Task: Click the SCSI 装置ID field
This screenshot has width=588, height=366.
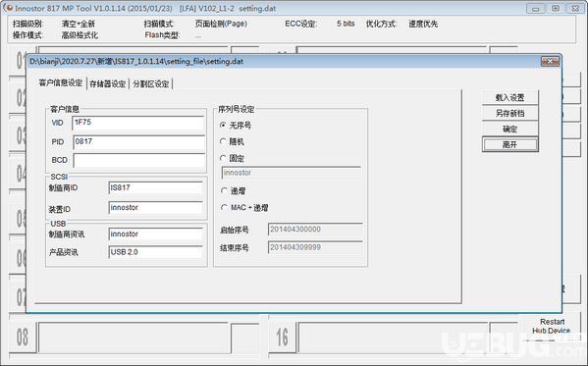Action: [156, 208]
